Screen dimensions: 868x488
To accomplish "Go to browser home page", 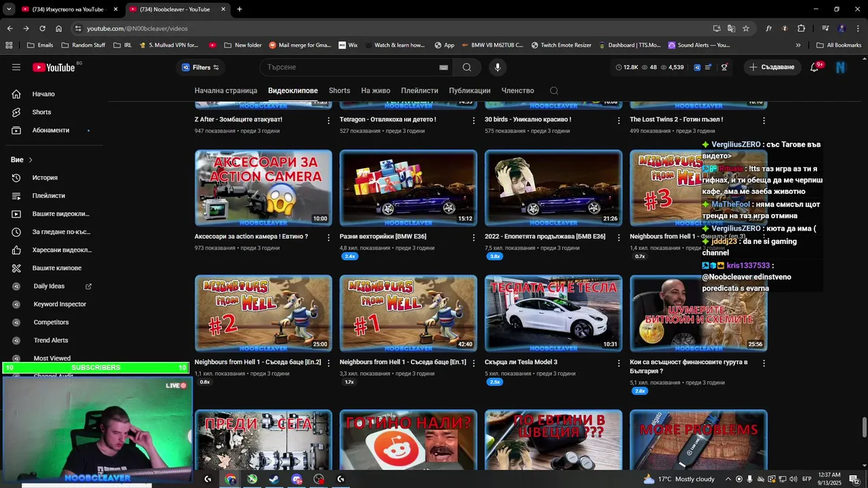I will [x=58, y=28].
